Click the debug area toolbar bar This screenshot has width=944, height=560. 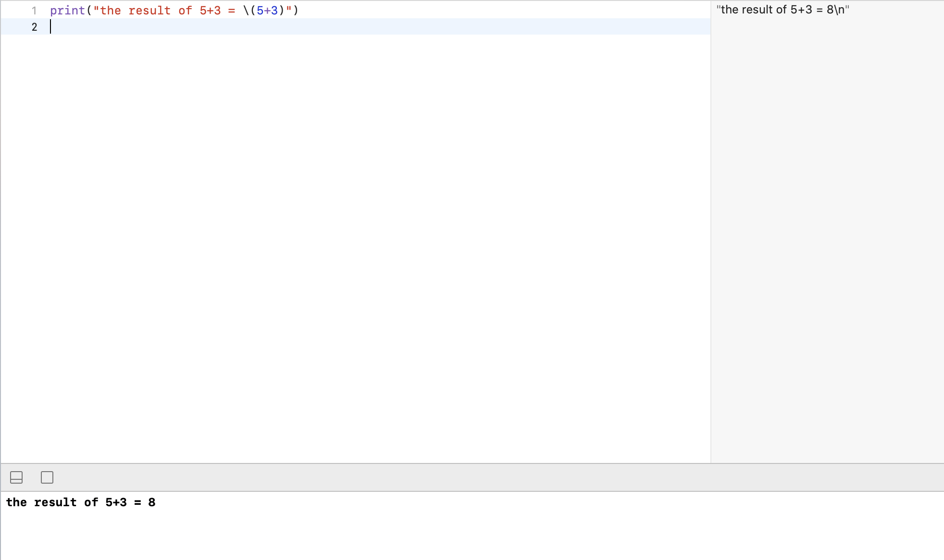pos(481,477)
